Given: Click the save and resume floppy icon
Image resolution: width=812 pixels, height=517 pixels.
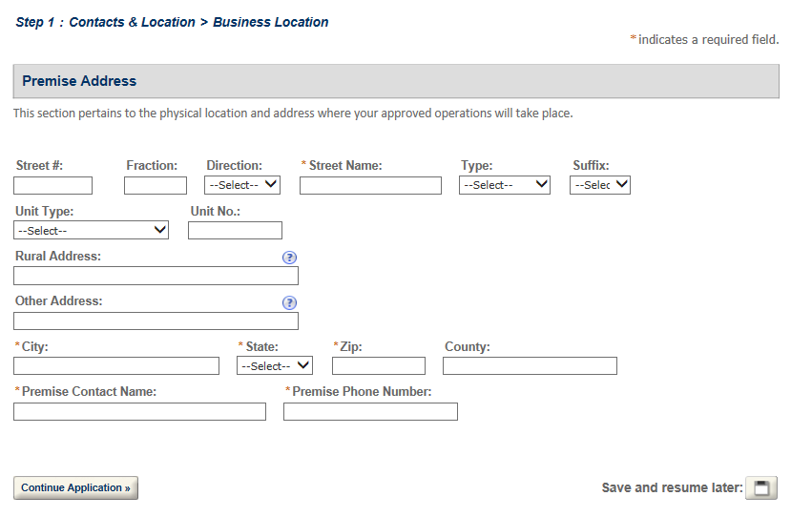Looking at the screenshot, I should click(x=760, y=488).
